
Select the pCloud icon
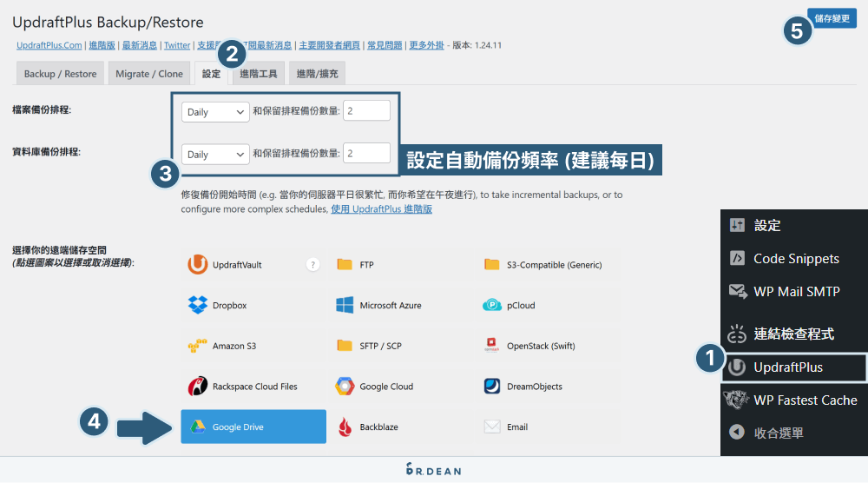492,305
